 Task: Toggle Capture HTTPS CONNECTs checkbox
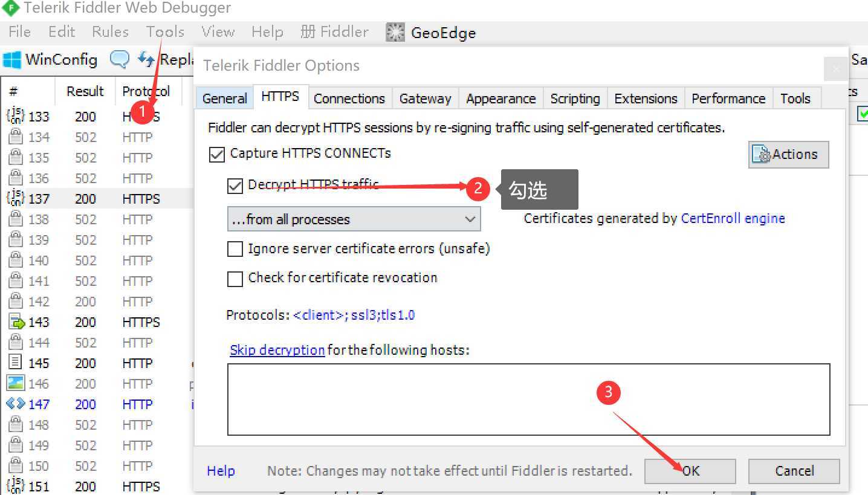tap(217, 154)
